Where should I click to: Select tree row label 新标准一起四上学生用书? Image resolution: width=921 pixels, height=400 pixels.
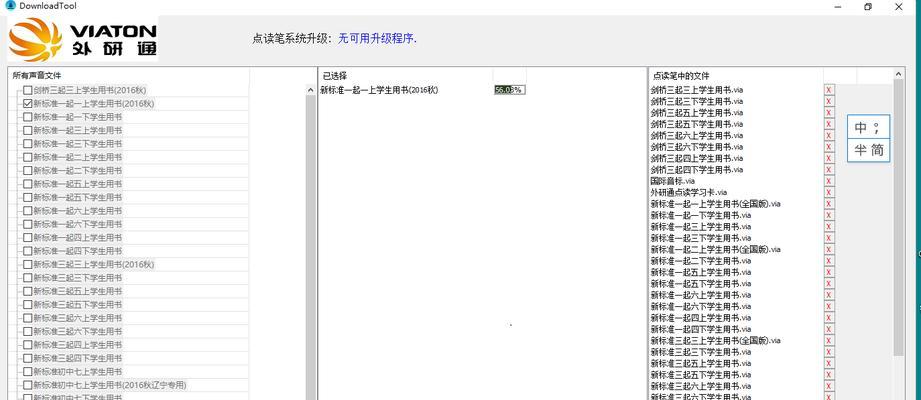point(78,238)
